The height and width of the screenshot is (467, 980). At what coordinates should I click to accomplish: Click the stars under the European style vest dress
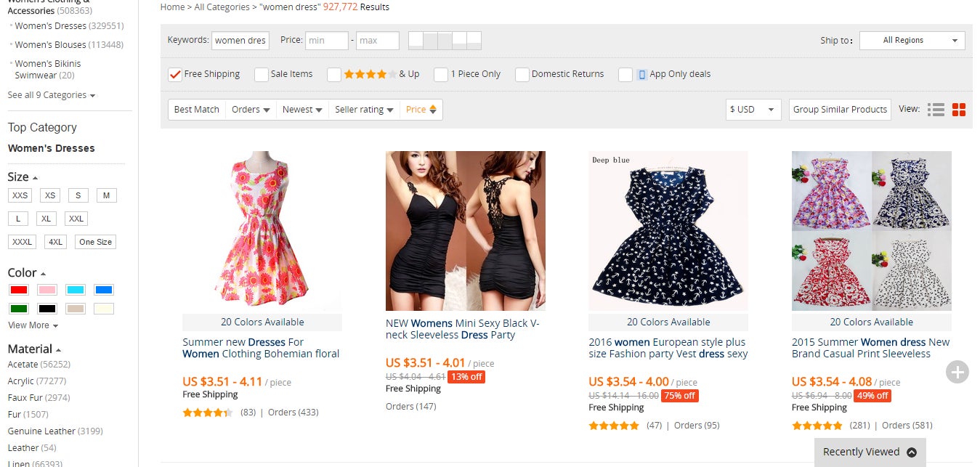[614, 426]
